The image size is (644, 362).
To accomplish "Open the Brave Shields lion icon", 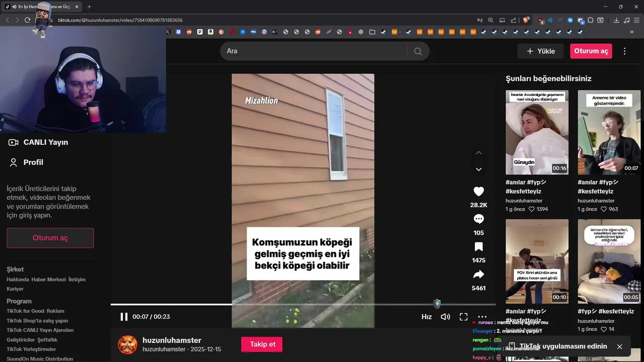I will coord(526,20).
